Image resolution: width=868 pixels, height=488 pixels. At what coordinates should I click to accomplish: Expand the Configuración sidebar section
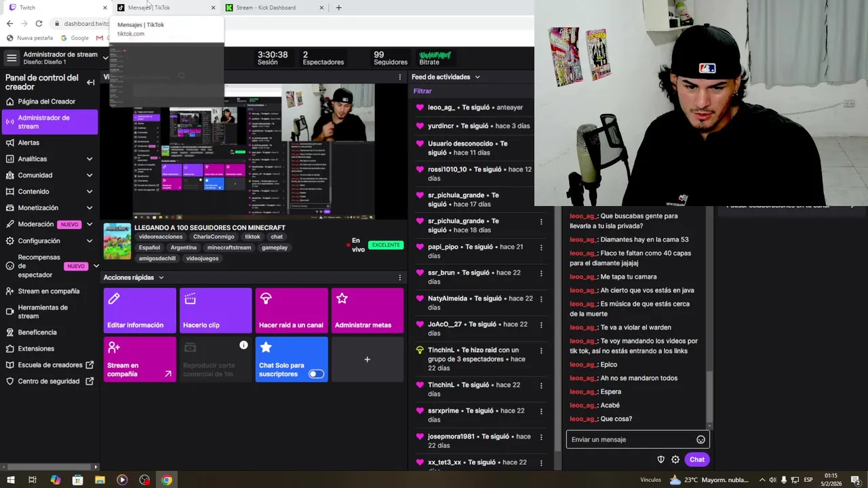tap(90, 241)
